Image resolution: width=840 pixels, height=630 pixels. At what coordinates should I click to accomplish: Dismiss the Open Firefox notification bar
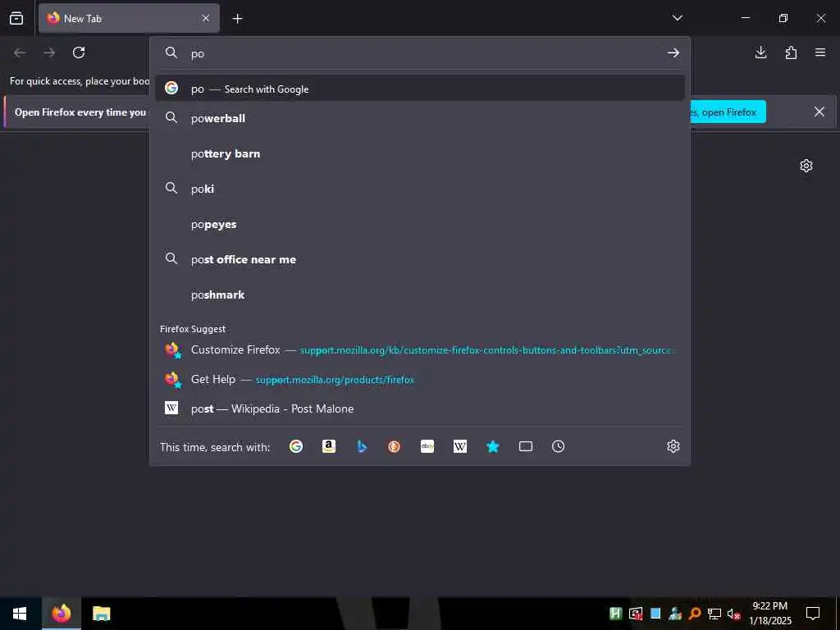(819, 112)
